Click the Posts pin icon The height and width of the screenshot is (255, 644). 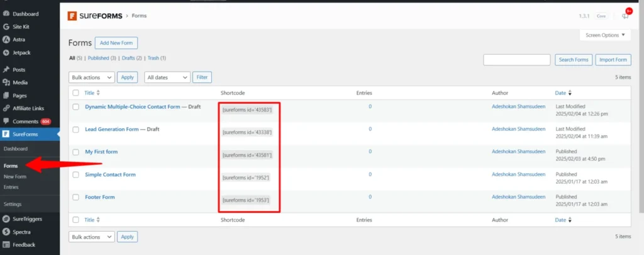click(6, 70)
